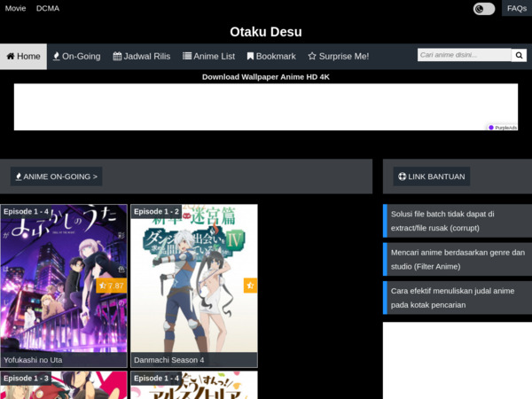
Task: Click the lifebuoy icon in LINK BANTUAN
Action: pyautogui.click(x=402, y=176)
